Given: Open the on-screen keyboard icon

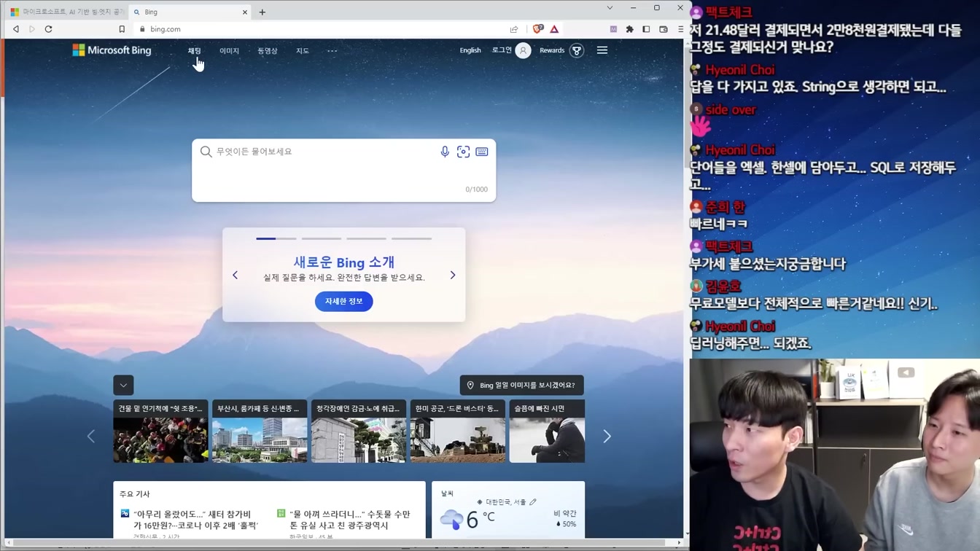Looking at the screenshot, I should (x=482, y=152).
